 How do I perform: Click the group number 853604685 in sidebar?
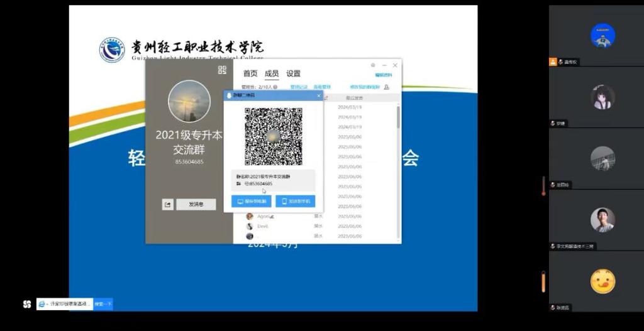pyautogui.click(x=189, y=162)
